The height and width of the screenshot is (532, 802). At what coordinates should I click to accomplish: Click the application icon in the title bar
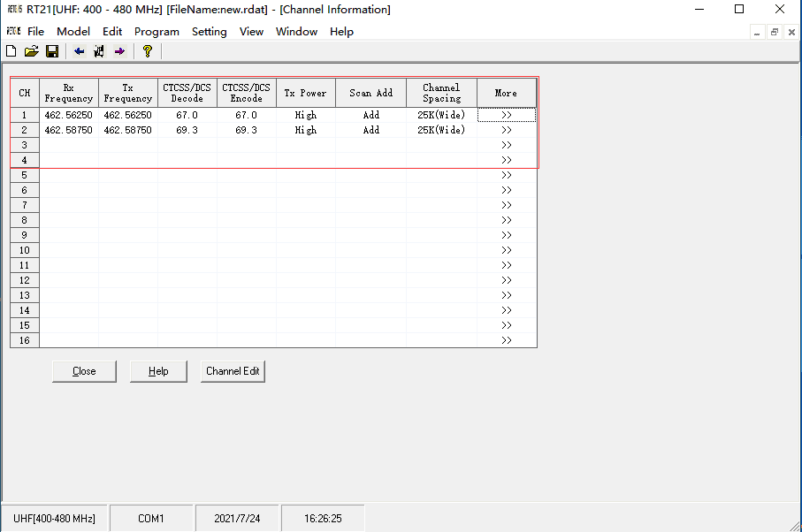pos(14,9)
